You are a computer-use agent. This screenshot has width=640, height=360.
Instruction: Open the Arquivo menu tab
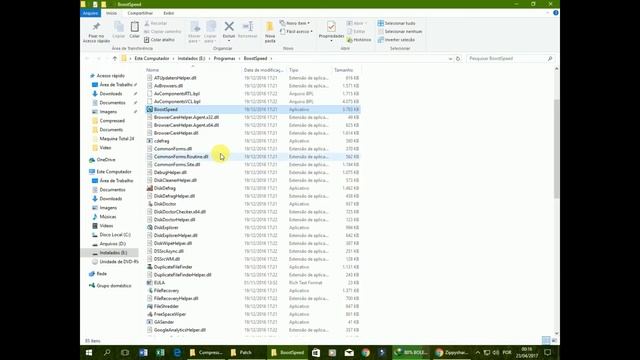click(x=90, y=13)
